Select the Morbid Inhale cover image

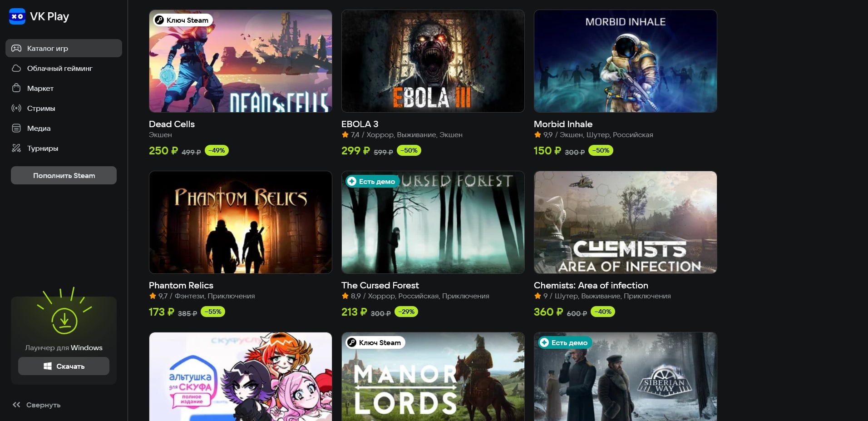[626, 61]
